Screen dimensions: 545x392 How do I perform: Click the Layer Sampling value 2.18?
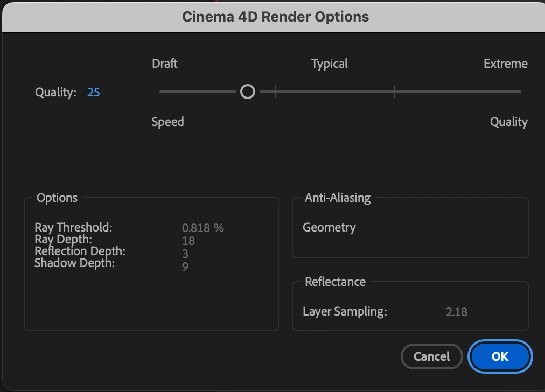pos(456,312)
